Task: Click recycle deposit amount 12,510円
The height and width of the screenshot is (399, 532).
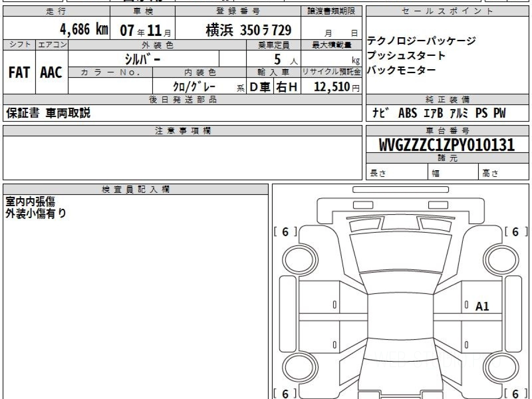Action: coord(336,87)
